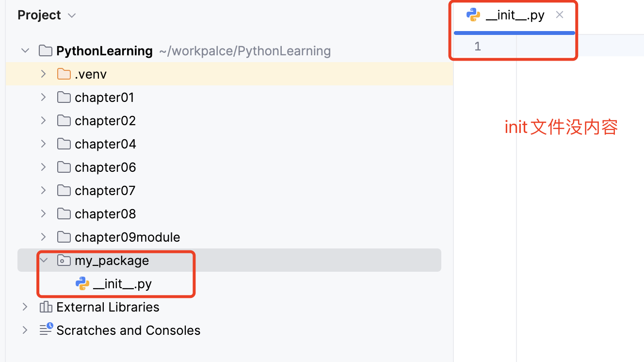Close the __init__.py editor tab

pyautogui.click(x=560, y=15)
